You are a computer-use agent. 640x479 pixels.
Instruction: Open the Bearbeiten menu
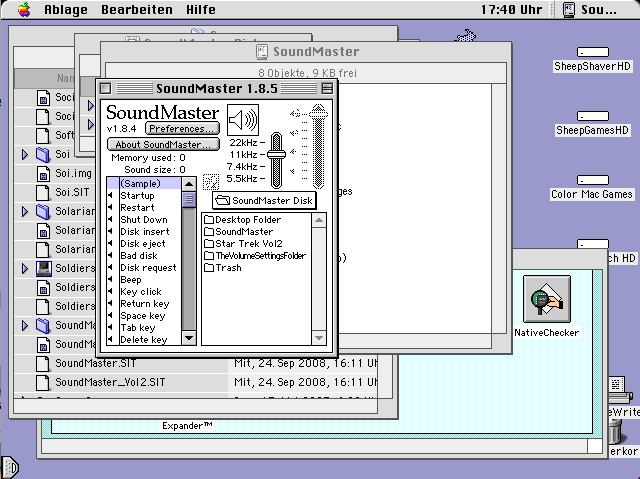click(x=137, y=9)
